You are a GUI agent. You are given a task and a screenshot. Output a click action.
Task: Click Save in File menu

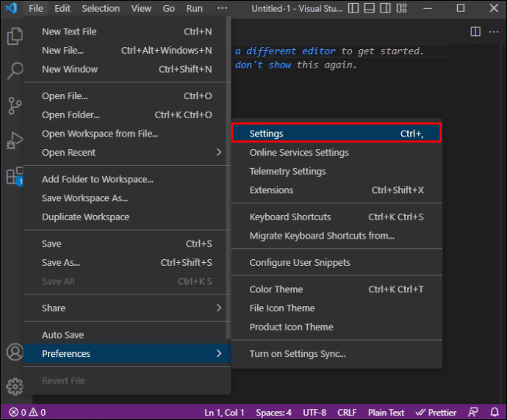click(126, 243)
